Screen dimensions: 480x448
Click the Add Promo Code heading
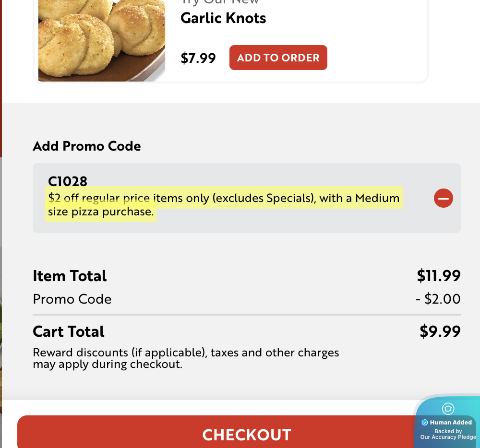87,146
